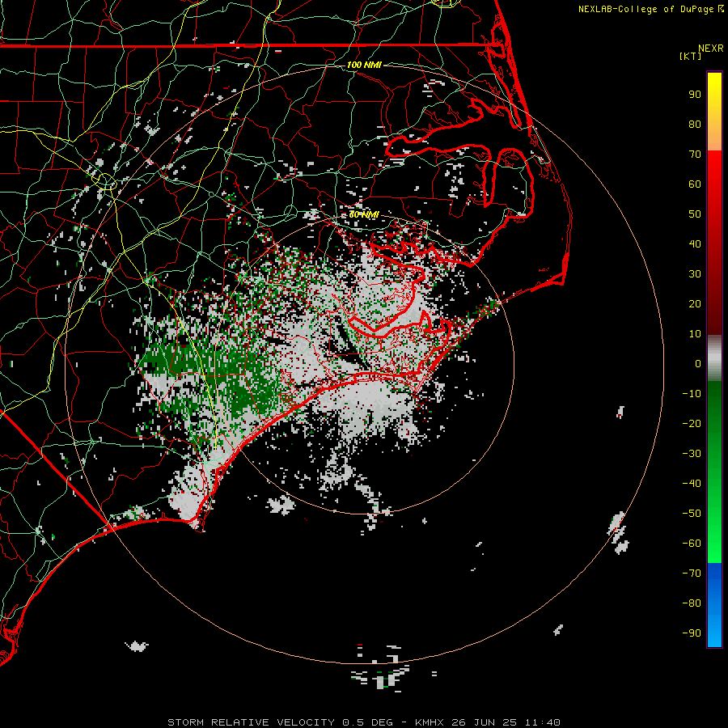Viewport: 728px width, 728px height.
Task: Click the 0.5 DEG elevation text in the caption
Action: (367, 722)
